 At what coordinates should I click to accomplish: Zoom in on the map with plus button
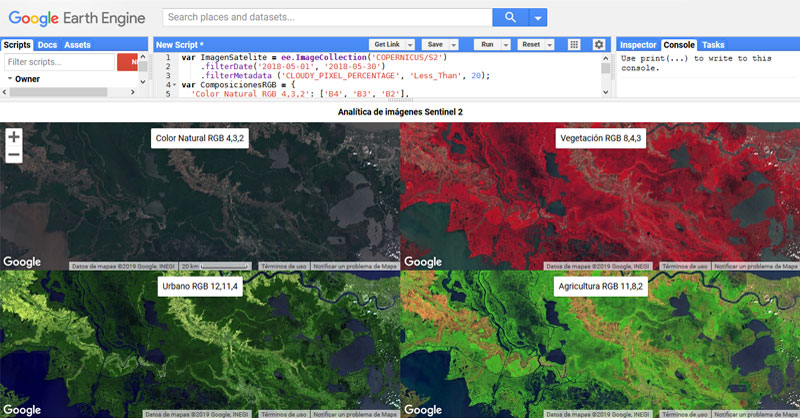14,136
